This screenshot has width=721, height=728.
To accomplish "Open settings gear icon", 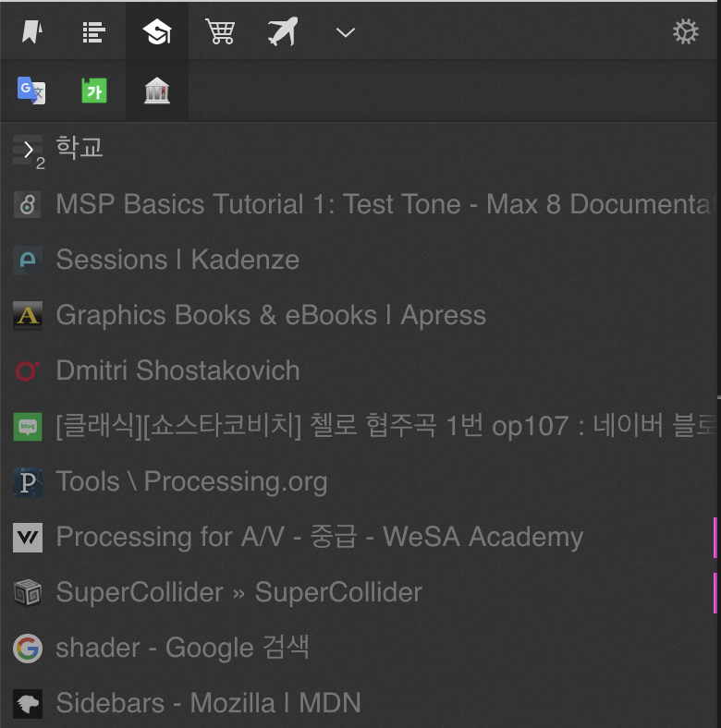I will tap(686, 31).
